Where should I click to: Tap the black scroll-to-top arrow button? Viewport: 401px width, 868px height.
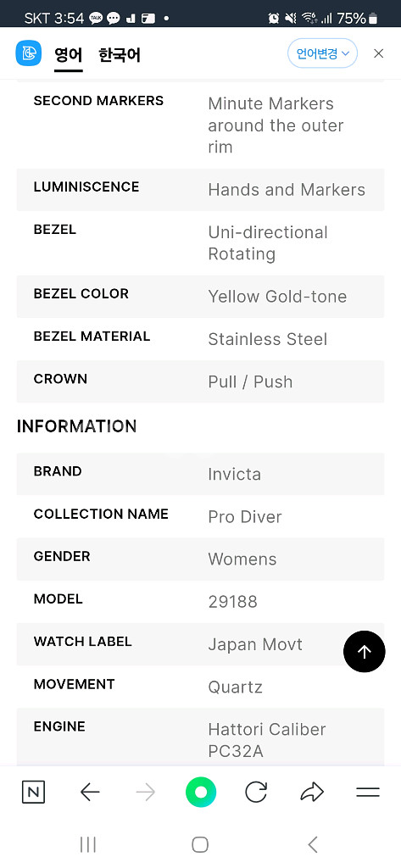[364, 652]
